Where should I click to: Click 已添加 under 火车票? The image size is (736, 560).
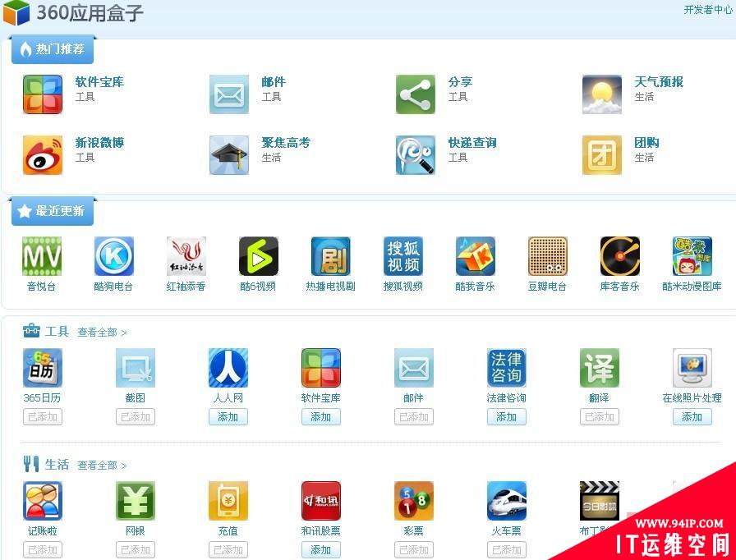coord(507,550)
